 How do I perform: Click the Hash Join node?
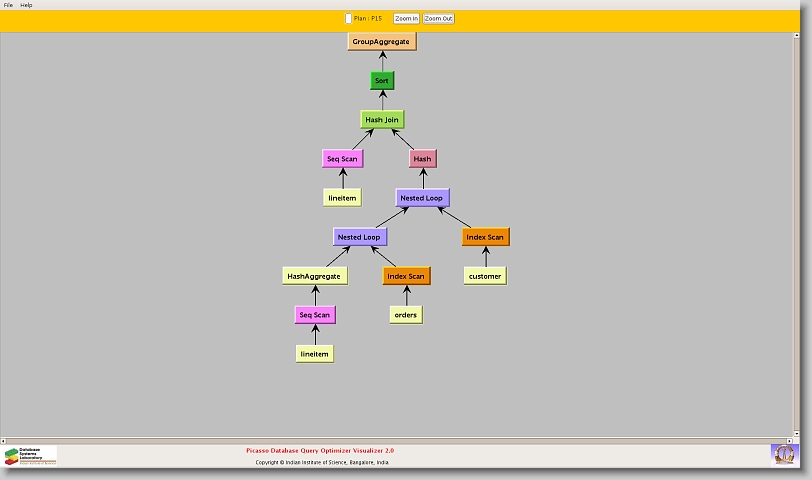click(x=381, y=119)
